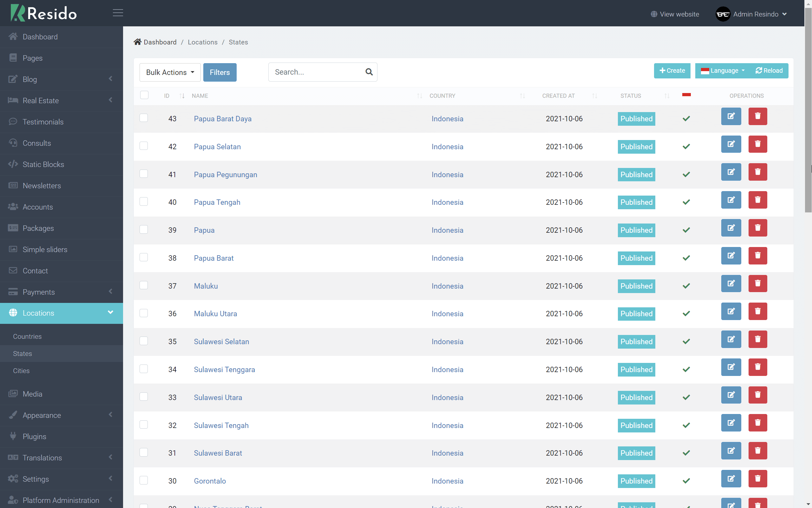This screenshot has width=812, height=508.
Task: Expand the Settings sidebar menu
Action: click(x=62, y=479)
